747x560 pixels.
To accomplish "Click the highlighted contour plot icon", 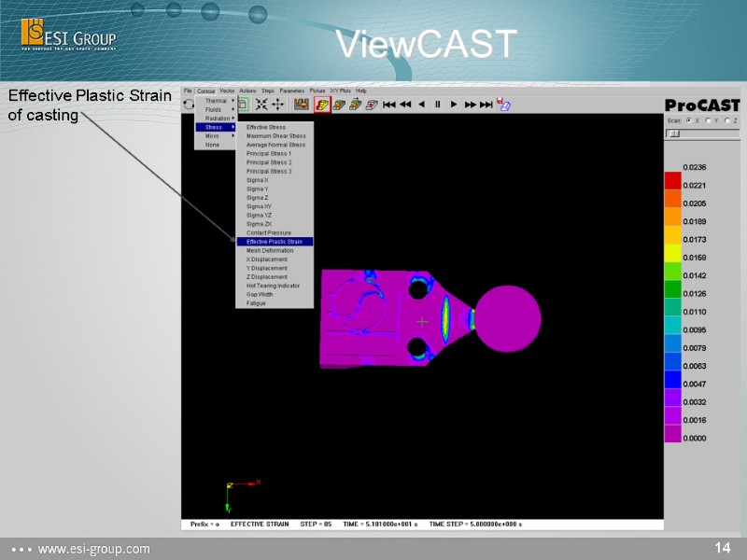I will pyautogui.click(x=320, y=104).
